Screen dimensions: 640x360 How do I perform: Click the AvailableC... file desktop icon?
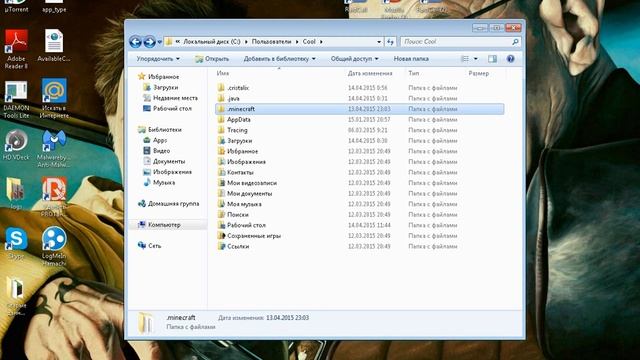point(54,45)
